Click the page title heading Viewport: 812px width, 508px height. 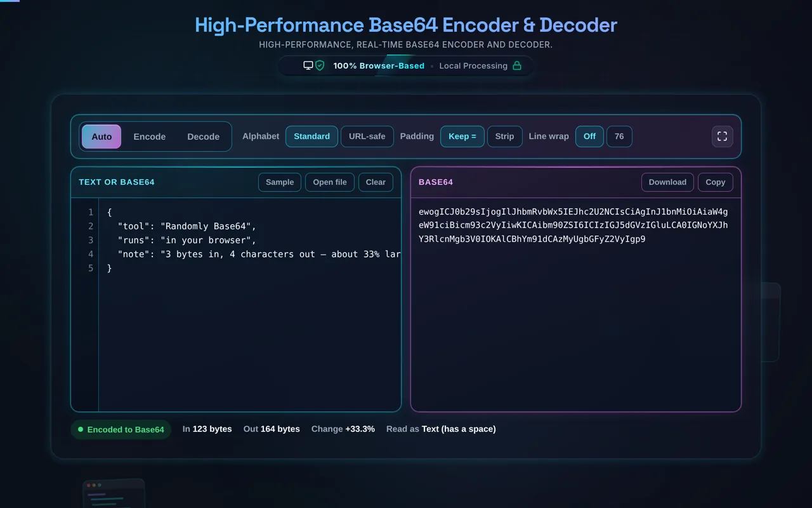[406, 25]
